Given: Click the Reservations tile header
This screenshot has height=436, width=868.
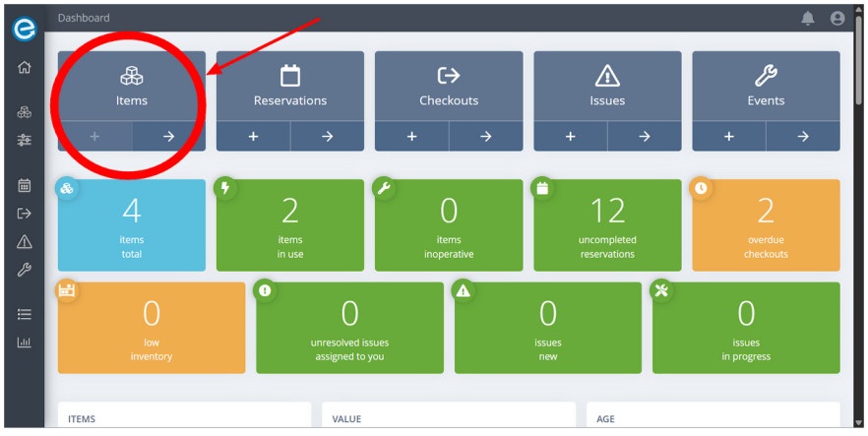Looking at the screenshot, I should 290,86.
